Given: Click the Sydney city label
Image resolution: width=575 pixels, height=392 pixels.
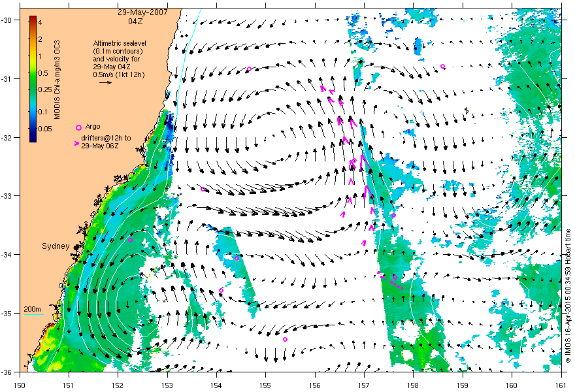Looking at the screenshot, I should coord(56,246).
